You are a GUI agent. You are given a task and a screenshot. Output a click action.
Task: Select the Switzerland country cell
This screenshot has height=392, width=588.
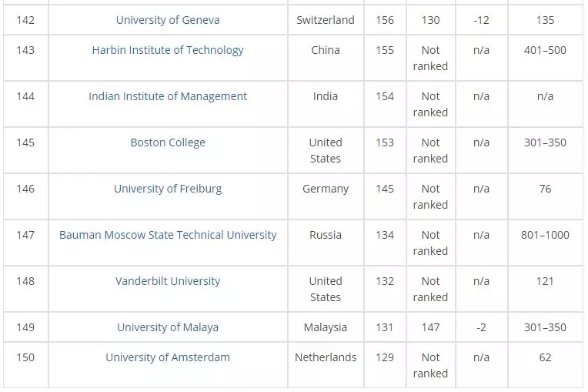point(326,20)
